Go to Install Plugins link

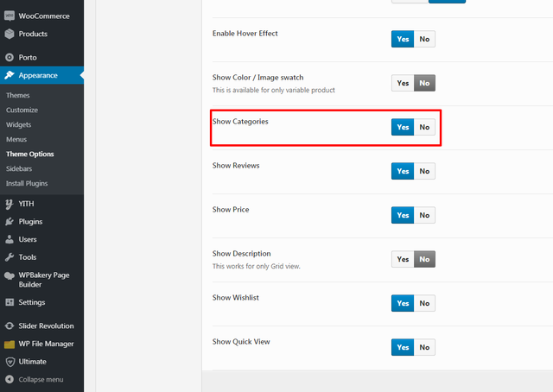[27, 183]
